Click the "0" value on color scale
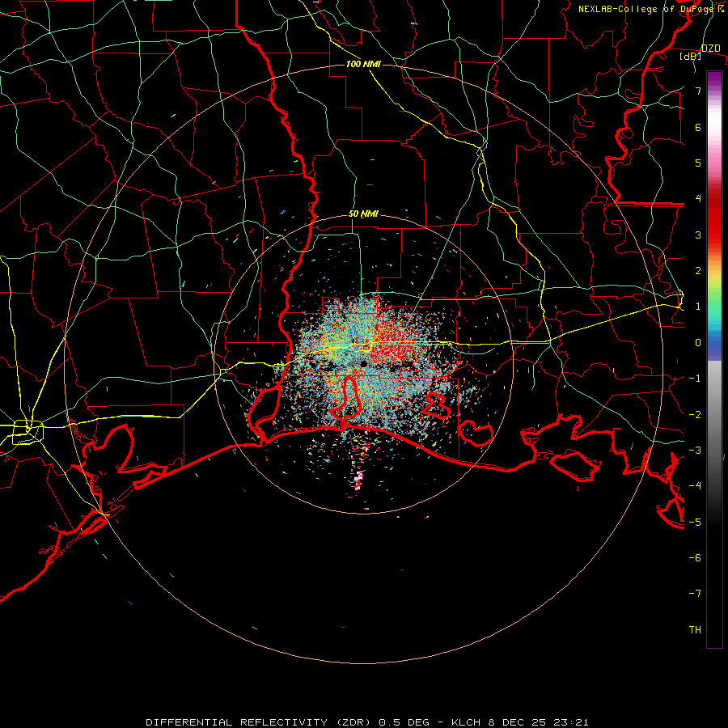 point(698,343)
